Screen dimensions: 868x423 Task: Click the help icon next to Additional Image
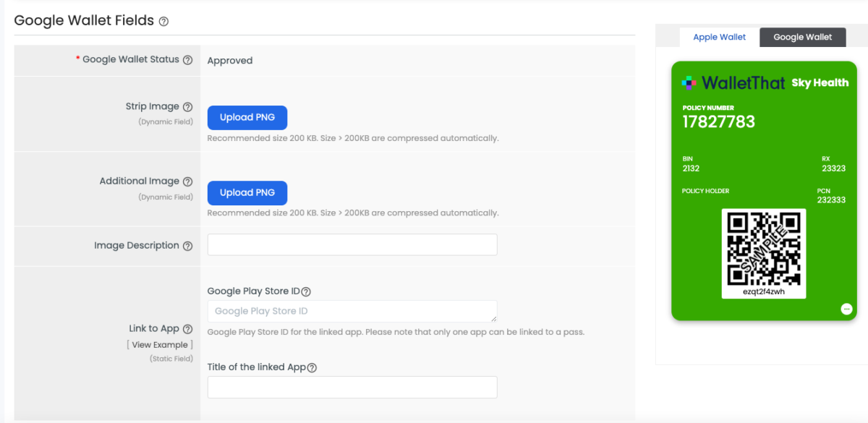[x=187, y=181]
